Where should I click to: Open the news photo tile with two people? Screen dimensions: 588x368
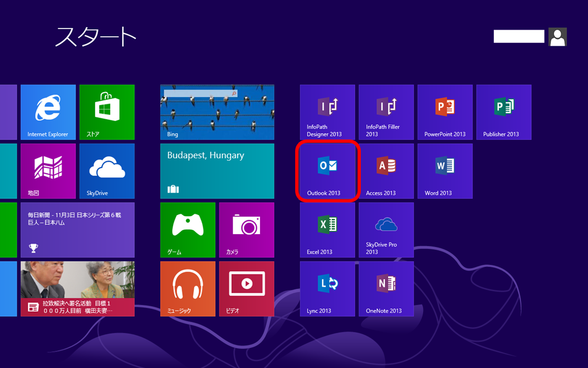(77, 289)
